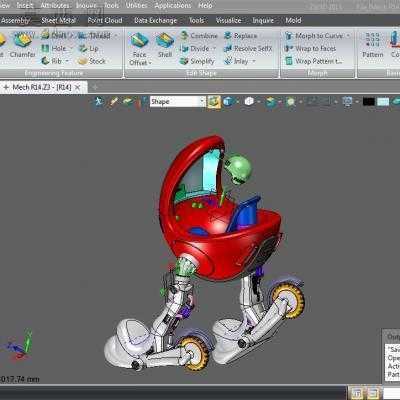This screenshot has height=400, width=400.
Task: Click the Thread tool
Action: pyautogui.click(x=95, y=35)
